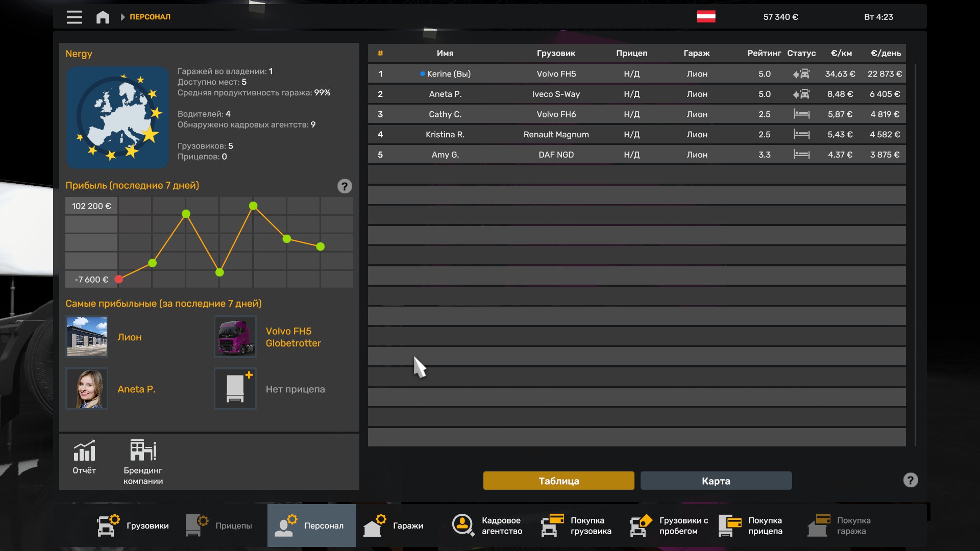Click the profit graph help question mark
Screen dimensions: 980x551
tap(345, 186)
